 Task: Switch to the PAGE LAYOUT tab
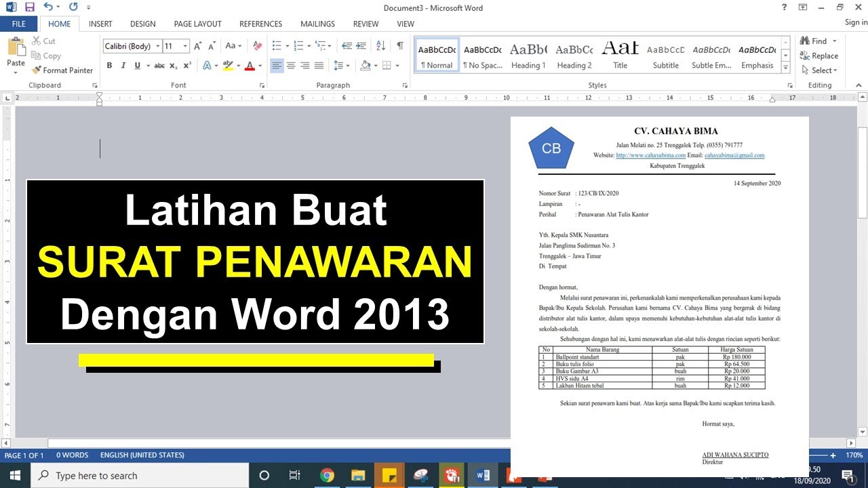(x=197, y=24)
